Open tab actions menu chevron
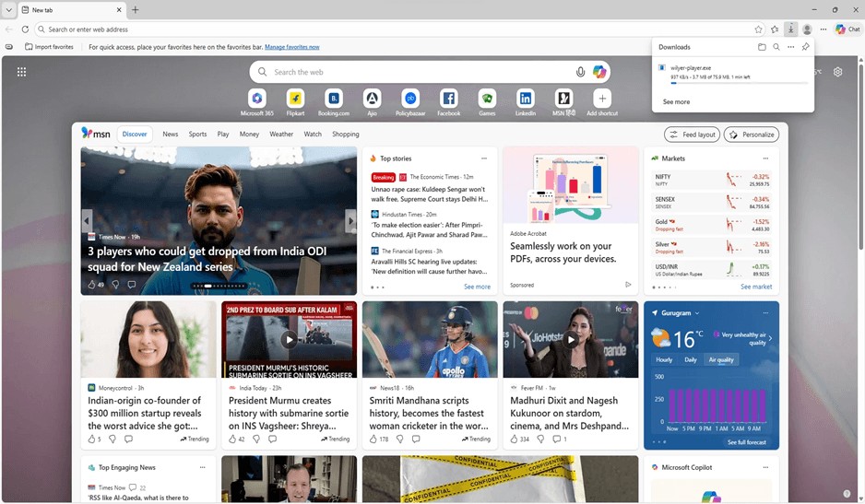The width and height of the screenshot is (865, 504). coord(9,10)
